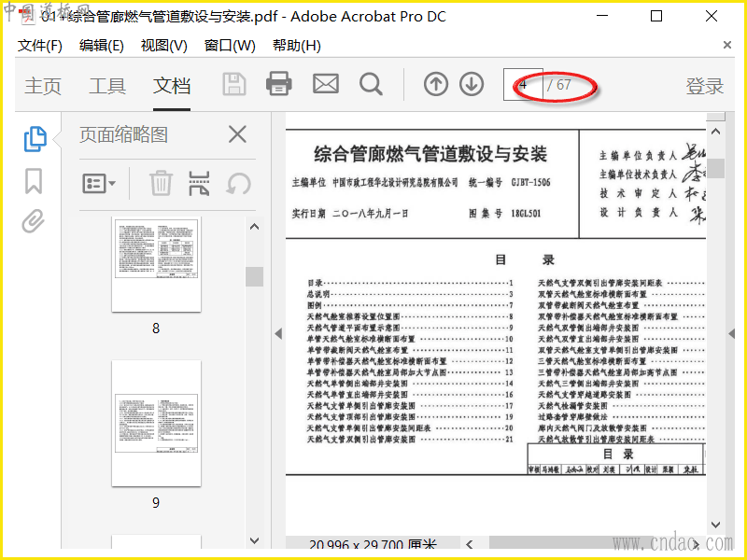The image size is (747, 560).
Task: Send the file by email envelope icon
Action: [325, 84]
